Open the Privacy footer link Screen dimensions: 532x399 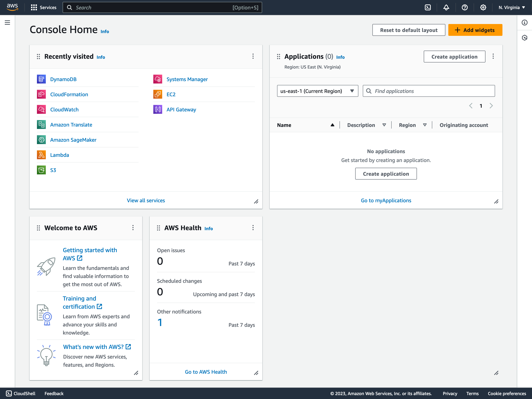tap(450, 393)
